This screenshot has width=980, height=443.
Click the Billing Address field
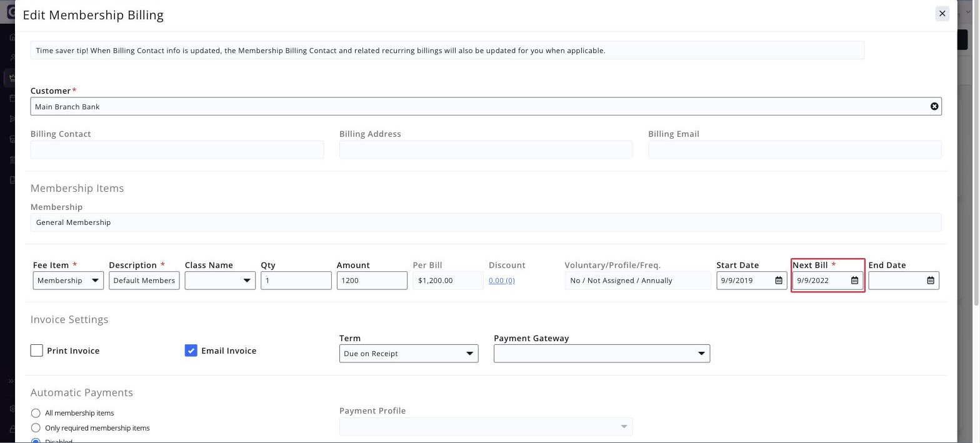[486, 149]
